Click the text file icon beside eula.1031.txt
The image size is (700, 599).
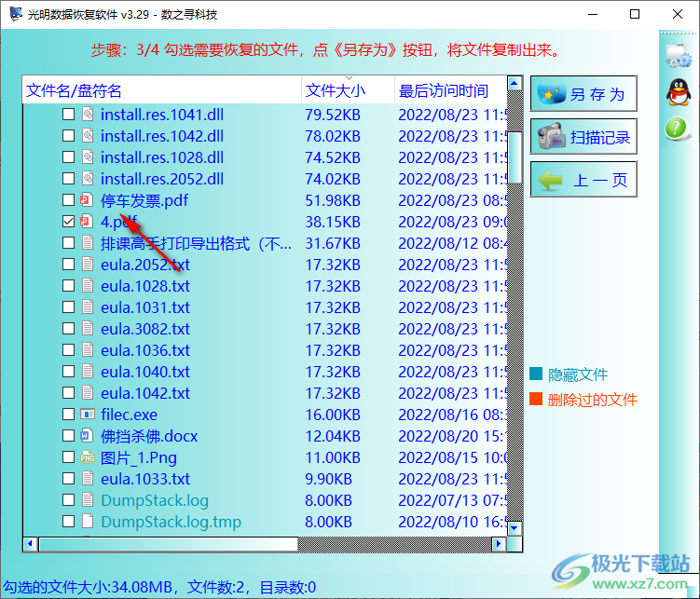[x=88, y=306]
